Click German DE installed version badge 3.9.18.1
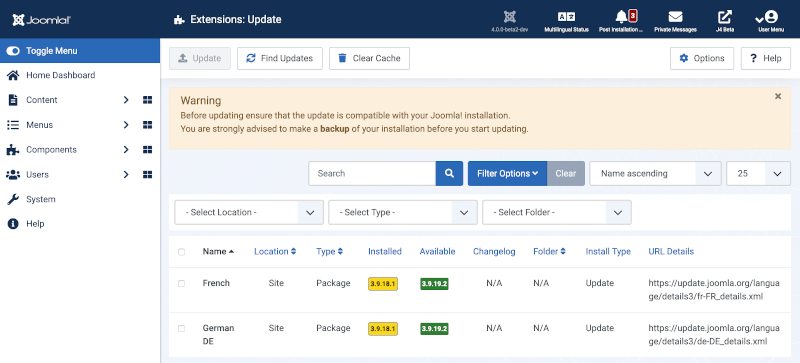The width and height of the screenshot is (800, 363). pos(383,329)
